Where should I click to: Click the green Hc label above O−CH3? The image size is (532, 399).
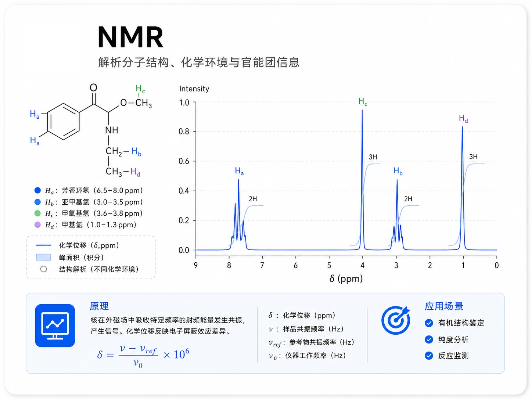tap(140, 89)
